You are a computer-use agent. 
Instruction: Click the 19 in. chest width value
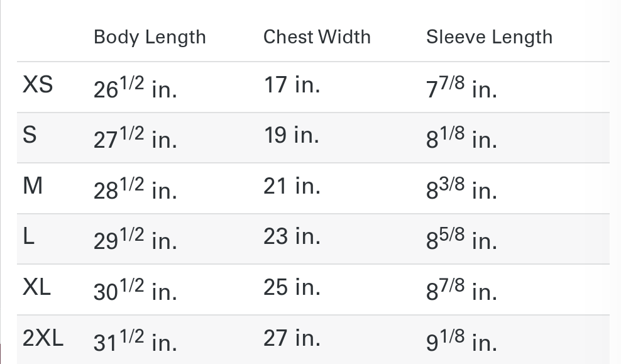point(292,135)
